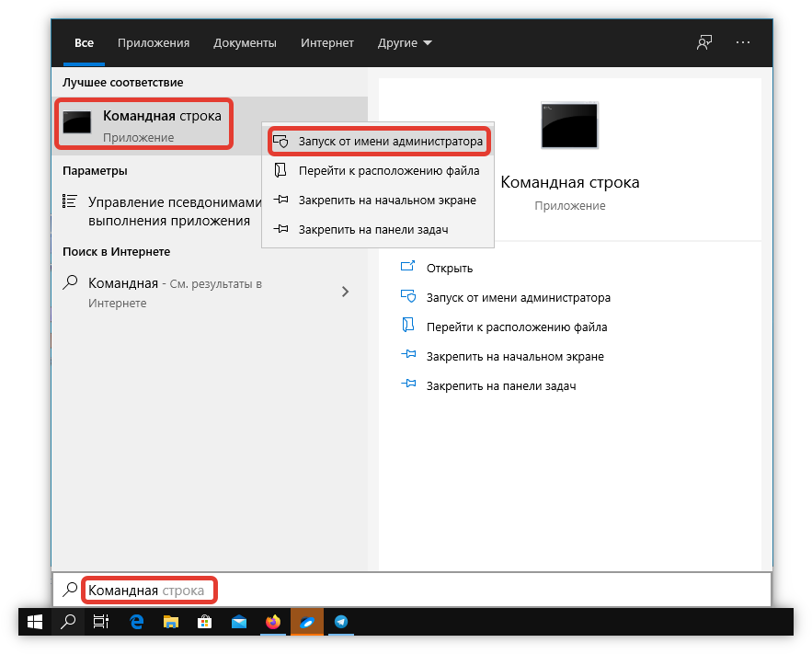The image size is (812, 654).
Task: Click Открыть in the right panel
Action: [x=449, y=268]
